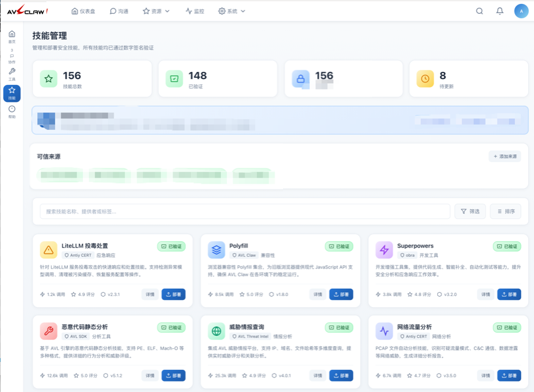Image resolution: width=534 pixels, height=392 pixels.
Task: Switch to the 仪表盘 dashboard tab
Action: pos(83,11)
